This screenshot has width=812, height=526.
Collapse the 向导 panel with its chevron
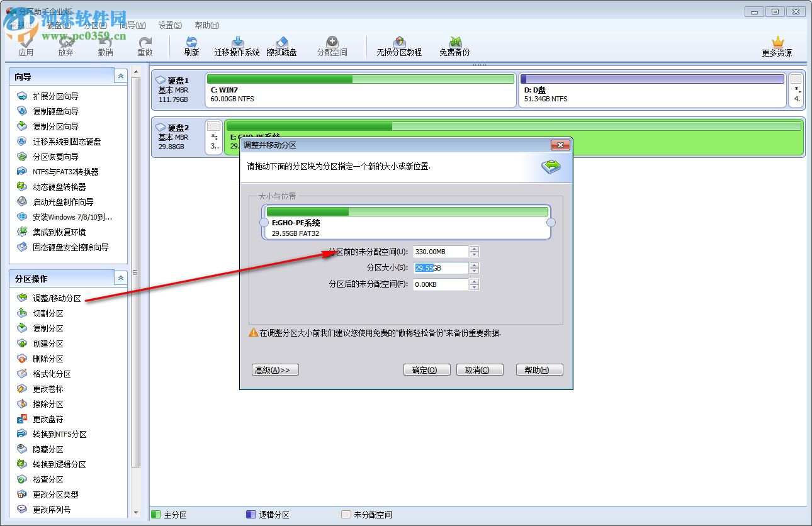point(120,76)
